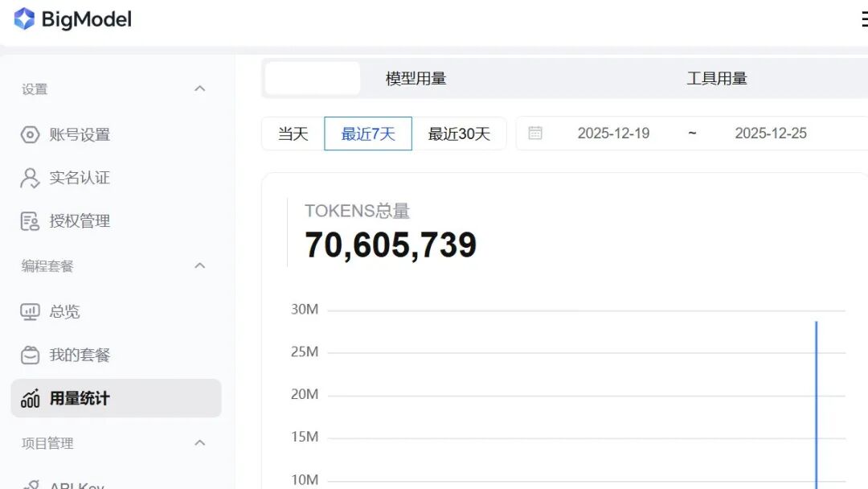Click the 25M axis label
868x489 pixels.
tap(305, 351)
